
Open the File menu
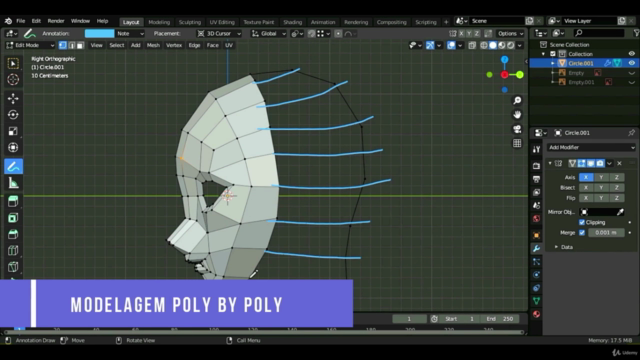20,21
